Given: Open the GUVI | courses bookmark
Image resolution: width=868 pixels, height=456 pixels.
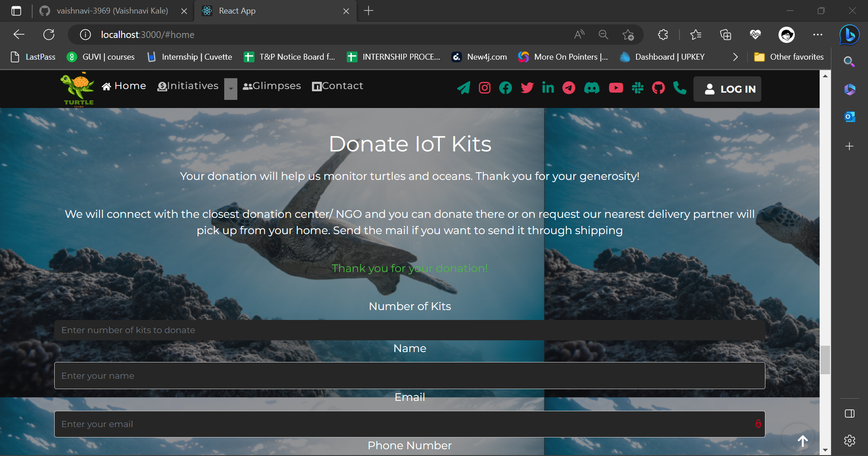Looking at the screenshot, I should [101, 57].
